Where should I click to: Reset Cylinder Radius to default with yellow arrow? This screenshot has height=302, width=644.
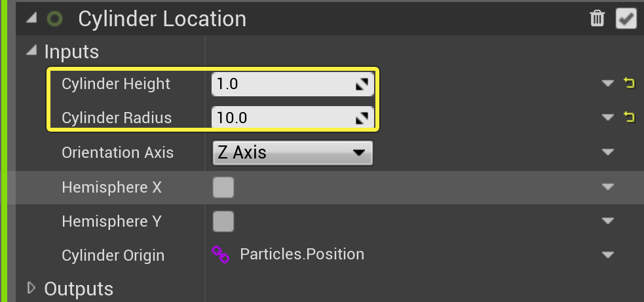629,117
